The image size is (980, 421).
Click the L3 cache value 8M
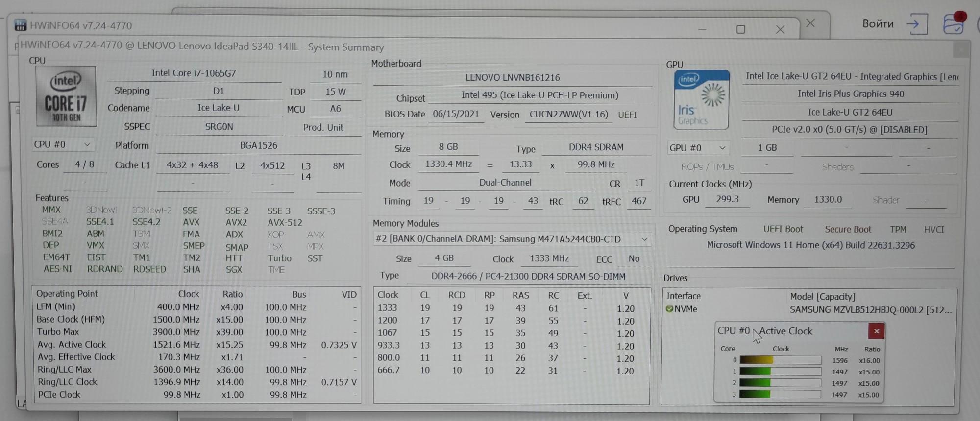(339, 166)
